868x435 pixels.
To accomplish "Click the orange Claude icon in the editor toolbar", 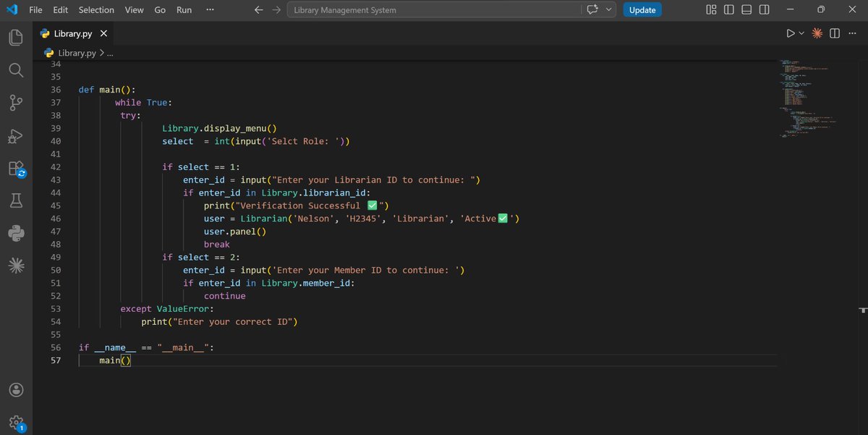I will [x=817, y=33].
